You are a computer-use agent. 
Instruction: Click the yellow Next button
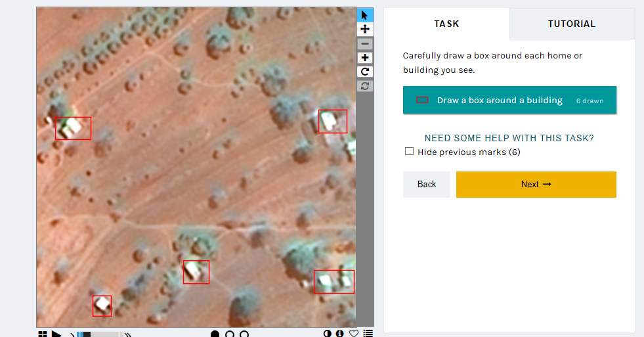(536, 185)
